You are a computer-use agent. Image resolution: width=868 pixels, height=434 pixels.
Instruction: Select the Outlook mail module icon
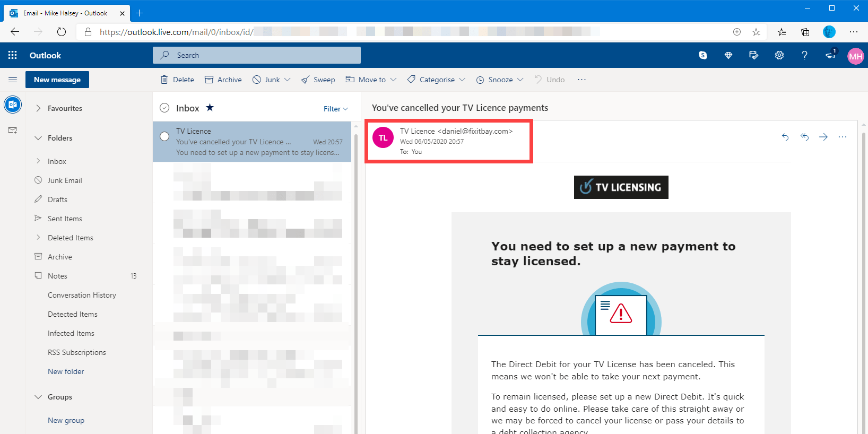(x=13, y=105)
